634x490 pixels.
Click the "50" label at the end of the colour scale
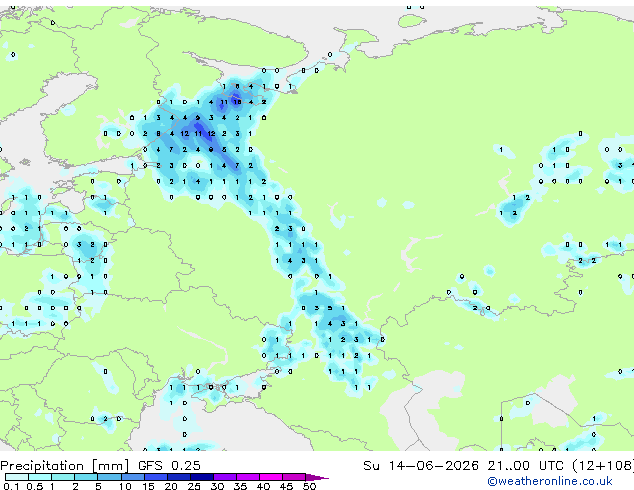click(x=309, y=486)
